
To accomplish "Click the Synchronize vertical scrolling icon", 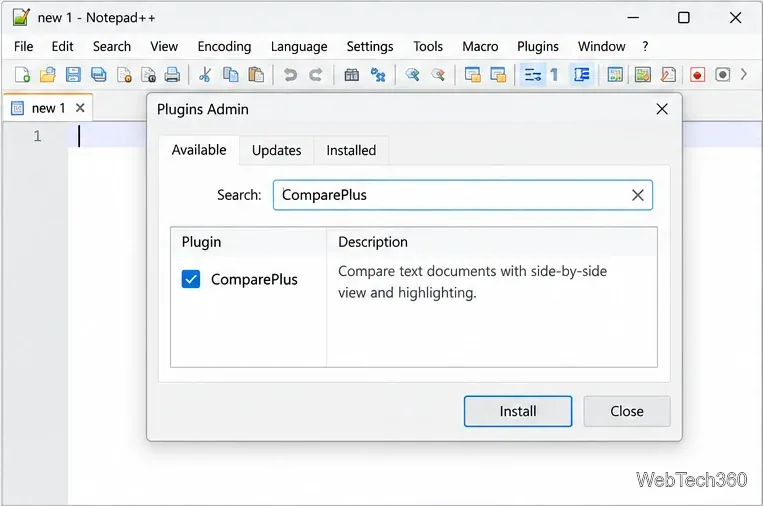I will tap(472, 74).
